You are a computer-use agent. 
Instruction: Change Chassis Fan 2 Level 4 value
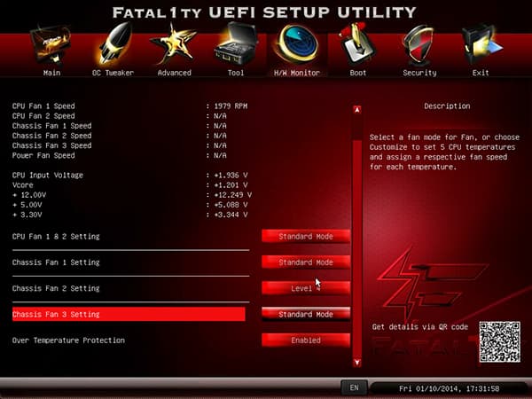pyautogui.click(x=306, y=288)
